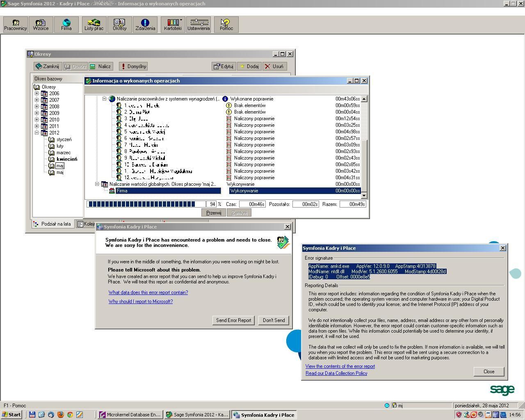Image resolution: width=525 pixels, height=420 pixels.
Task: Open Listy płac toolbar icon
Action: 94,25
